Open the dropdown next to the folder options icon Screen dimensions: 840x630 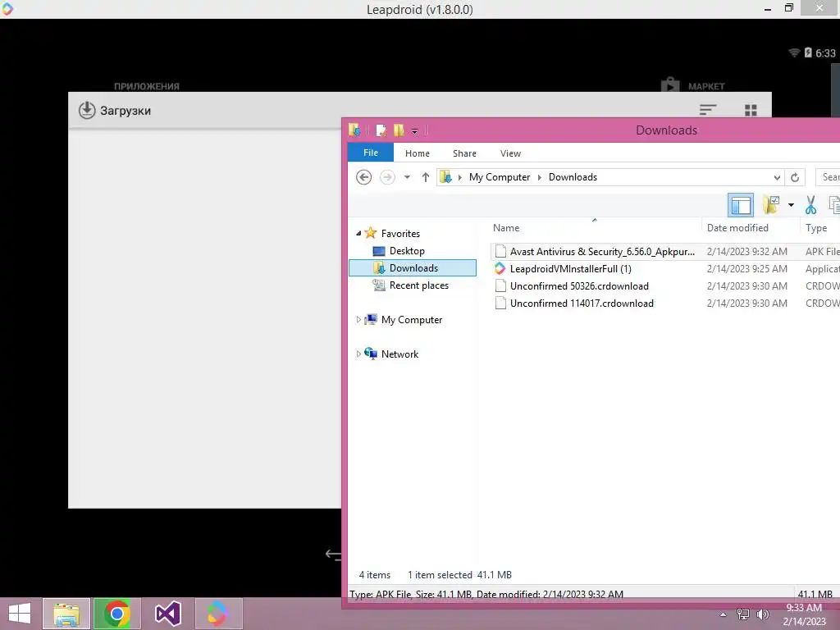791,205
